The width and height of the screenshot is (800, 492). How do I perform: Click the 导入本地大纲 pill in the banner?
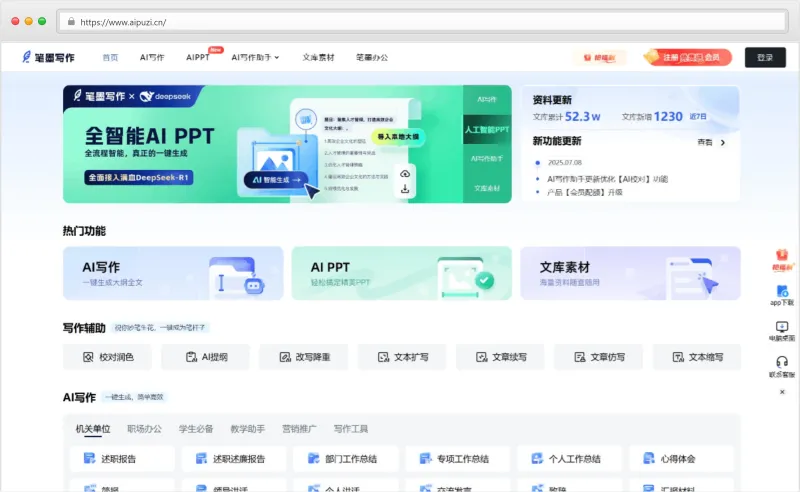[x=398, y=136]
